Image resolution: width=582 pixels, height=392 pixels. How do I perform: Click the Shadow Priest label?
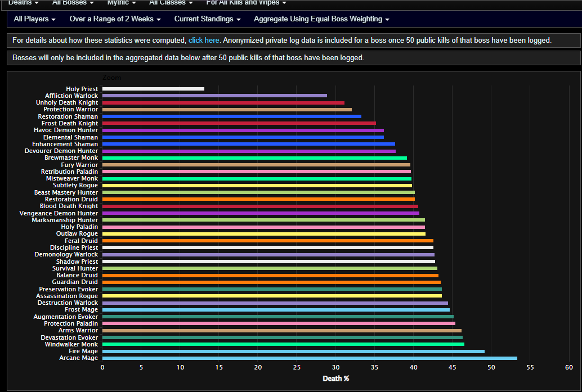[77, 262]
